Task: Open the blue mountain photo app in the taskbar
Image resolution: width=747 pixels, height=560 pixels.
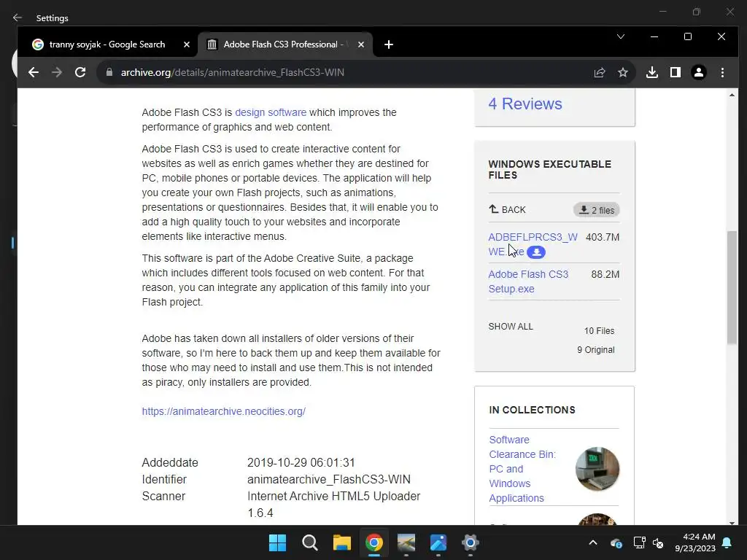Action: [x=438, y=542]
